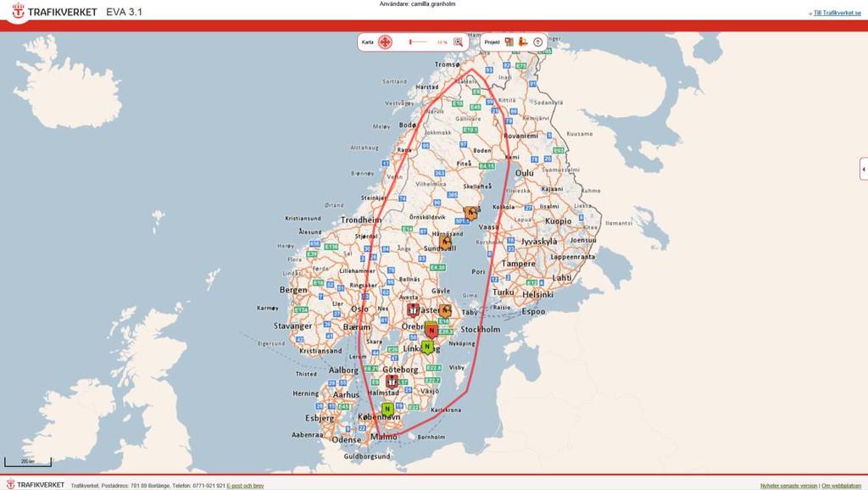
Task: Click the orange project marker near Sundsvall
Action: point(445,242)
